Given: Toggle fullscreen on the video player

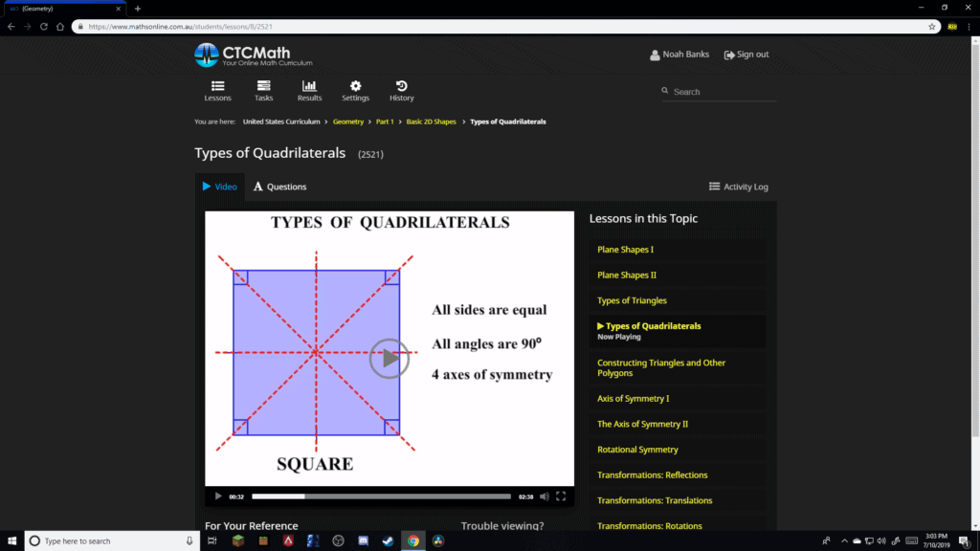Looking at the screenshot, I should coord(562,496).
